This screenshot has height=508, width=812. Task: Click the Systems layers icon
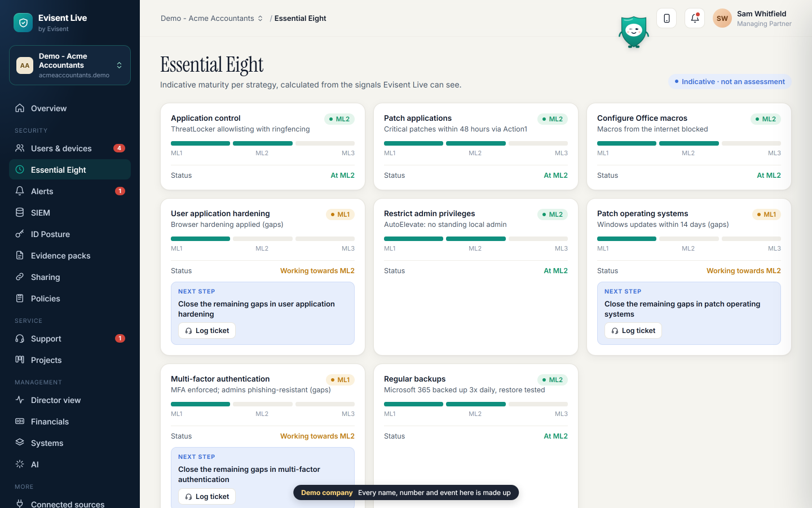tap(20, 443)
